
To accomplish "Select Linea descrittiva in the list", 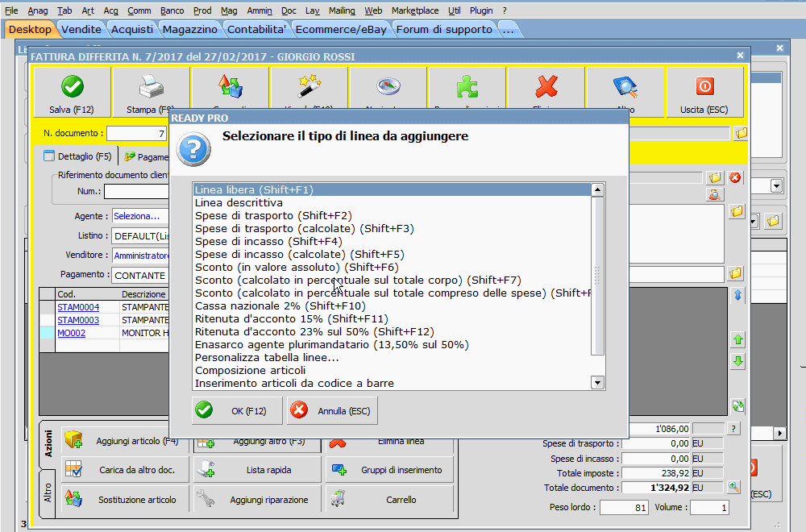I will pos(392,202).
